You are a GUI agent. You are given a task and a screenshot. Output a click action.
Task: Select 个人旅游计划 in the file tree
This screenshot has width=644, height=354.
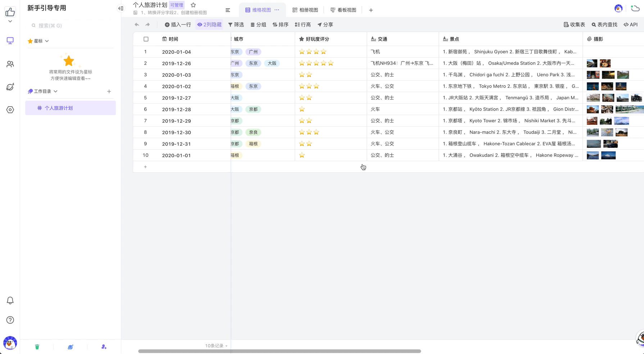click(x=71, y=108)
